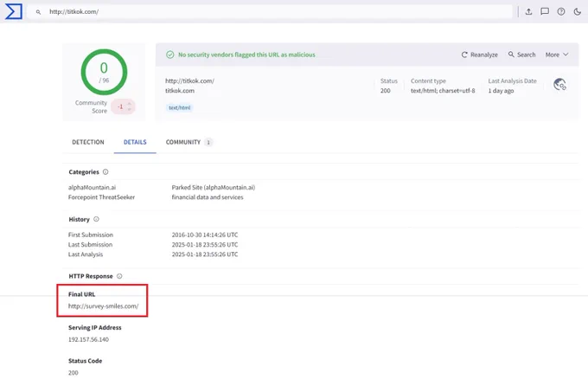Select First Submission date 2016-10-30
588x386 pixels.
[205, 235]
